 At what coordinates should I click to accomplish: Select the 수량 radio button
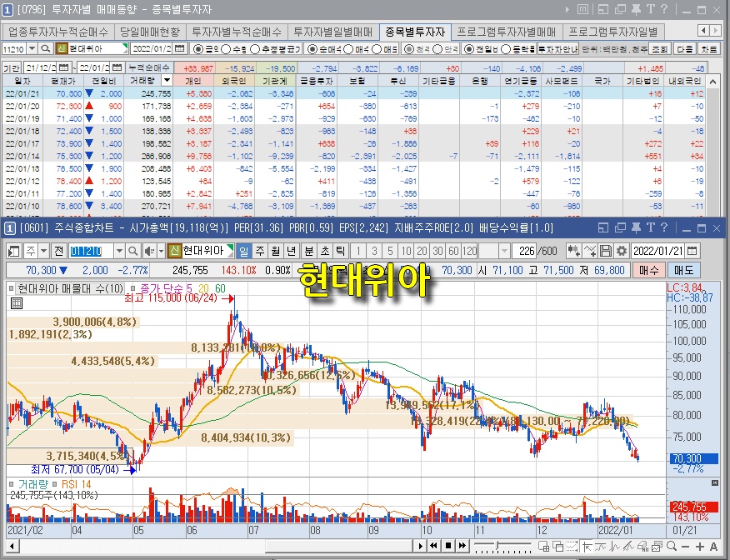point(226,49)
